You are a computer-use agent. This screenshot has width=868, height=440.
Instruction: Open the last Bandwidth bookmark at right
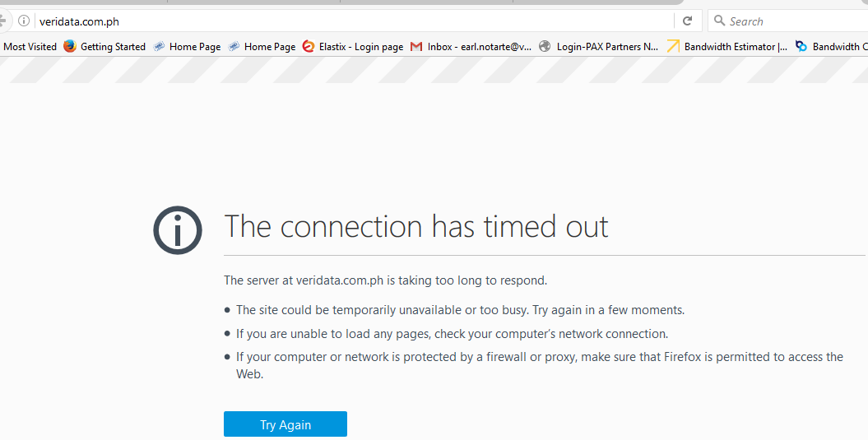832,47
